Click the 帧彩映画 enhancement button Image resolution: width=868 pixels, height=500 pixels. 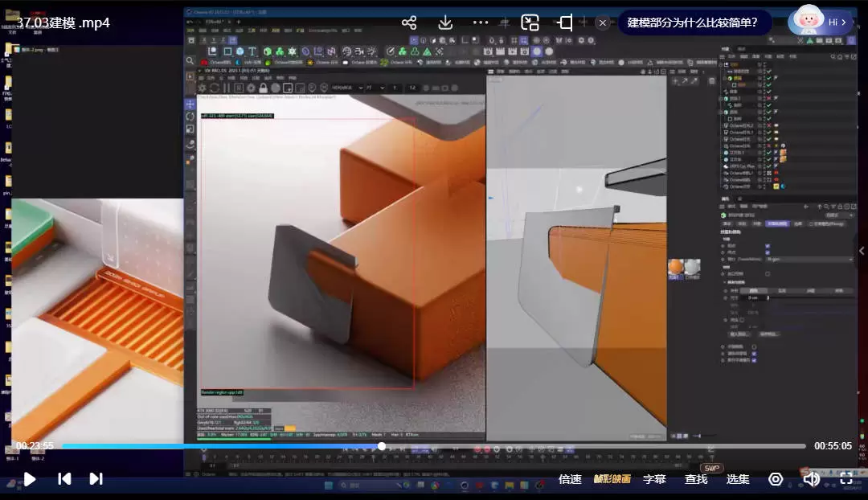pyautogui.click(x=612, y=479)
